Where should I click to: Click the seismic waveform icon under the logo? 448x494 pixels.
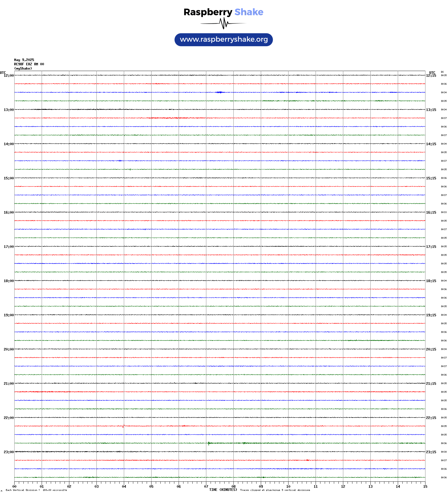pyautogui.click(x=223, y=23)
